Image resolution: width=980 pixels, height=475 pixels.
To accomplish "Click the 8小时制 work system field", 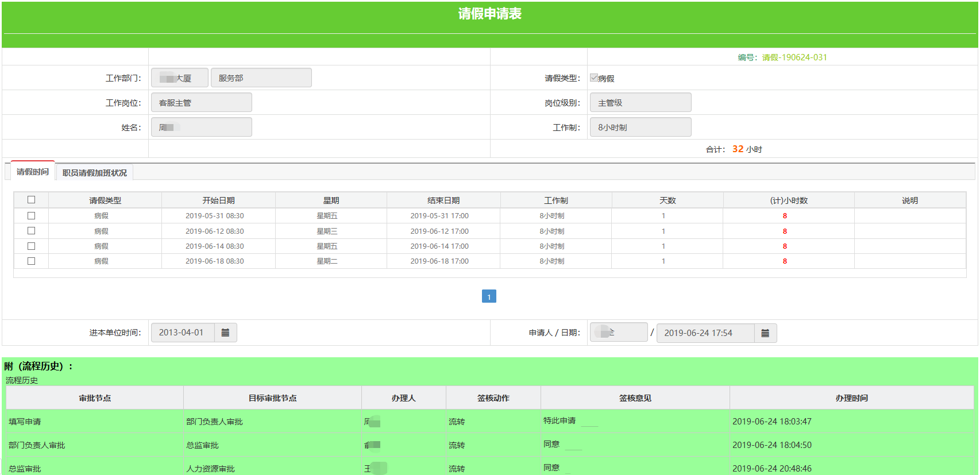I will tap(640, 128).
